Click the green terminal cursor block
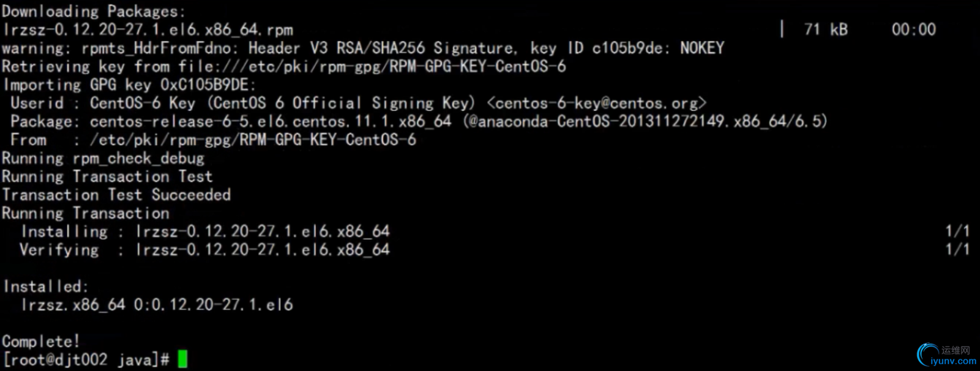Viewport: 980px width, 371px height. pyautogui.click(x=182, y=359)
